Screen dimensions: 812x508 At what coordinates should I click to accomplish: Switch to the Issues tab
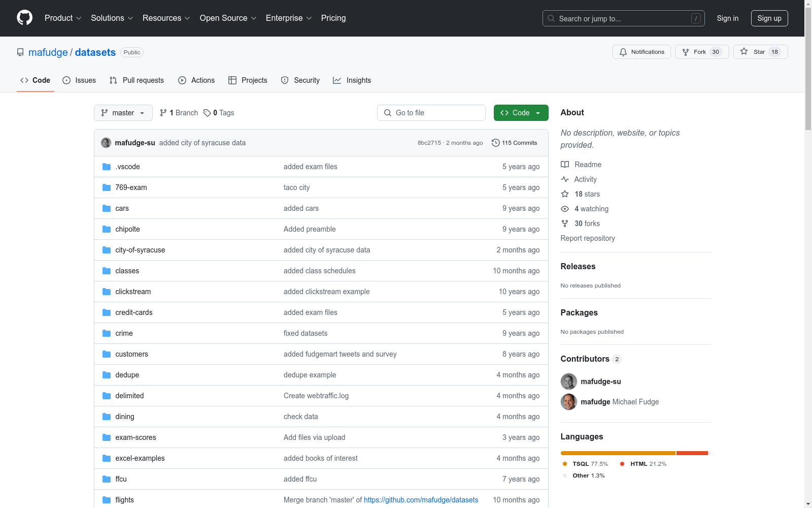79,80
